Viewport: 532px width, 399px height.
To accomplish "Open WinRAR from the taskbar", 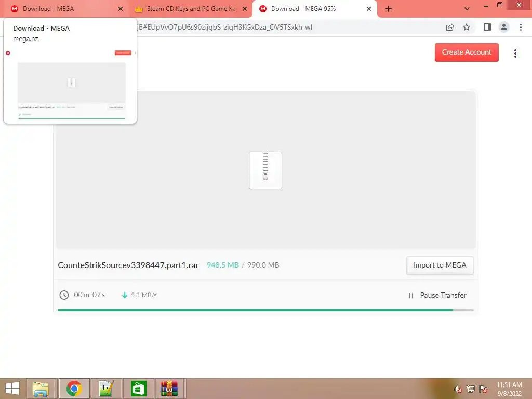I will pos(169,389).
